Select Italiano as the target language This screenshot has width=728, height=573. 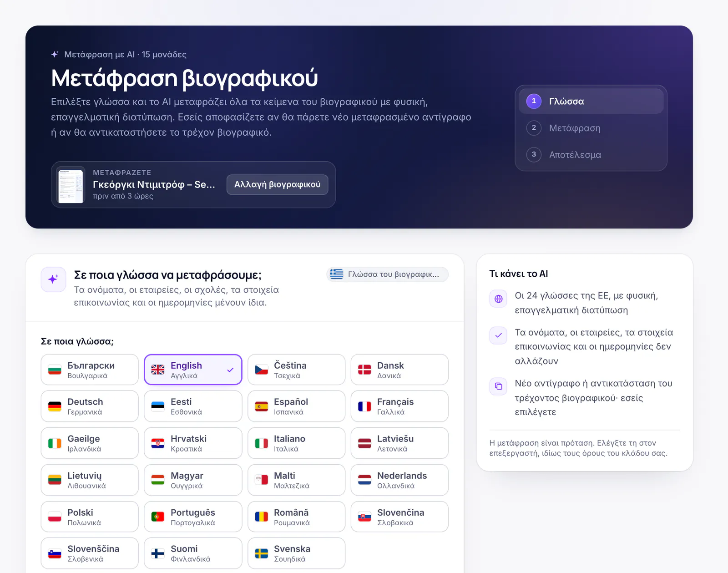point(296,443)
